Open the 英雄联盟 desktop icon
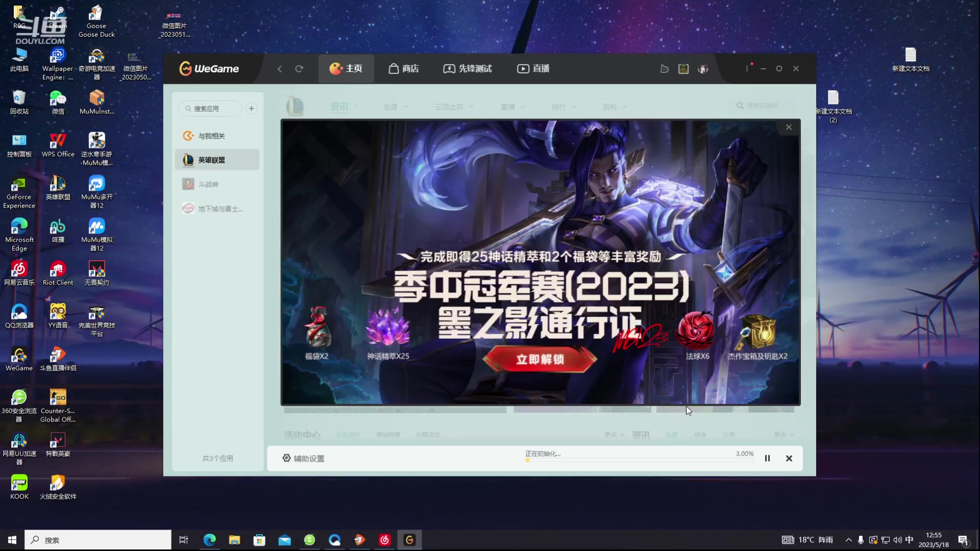The width and height of the screenshot is (980, 551). 58,188
